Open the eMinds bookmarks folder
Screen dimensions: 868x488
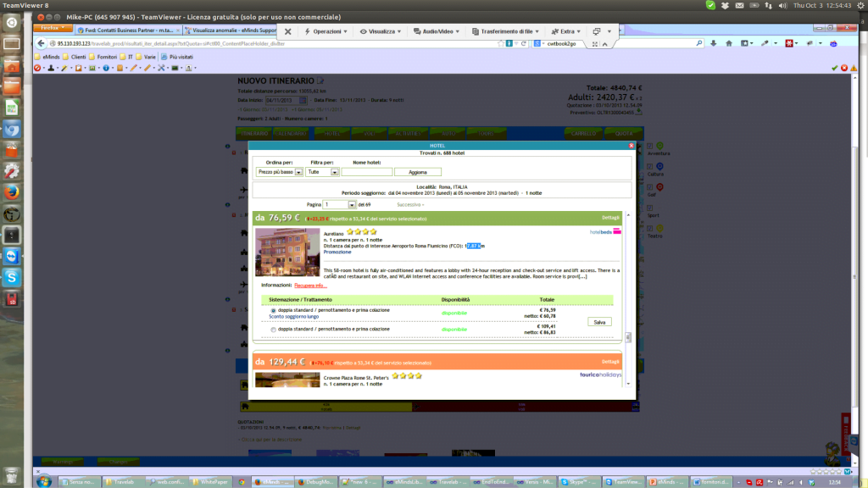[x=47, y=57]
